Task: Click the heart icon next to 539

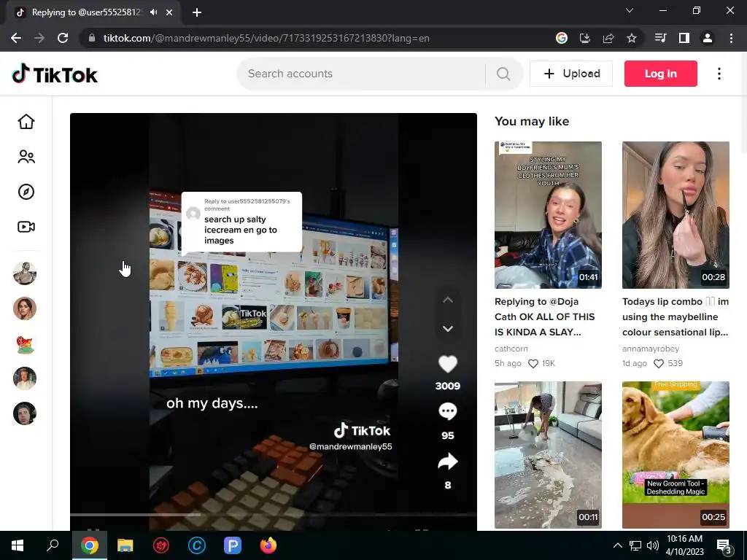Action: (x=659, y=364)
